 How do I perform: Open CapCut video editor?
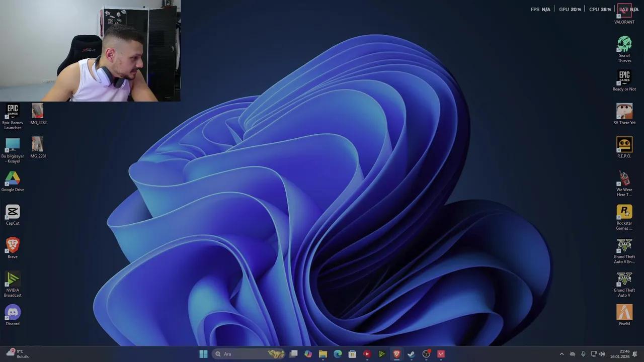[x=13, y=212]
